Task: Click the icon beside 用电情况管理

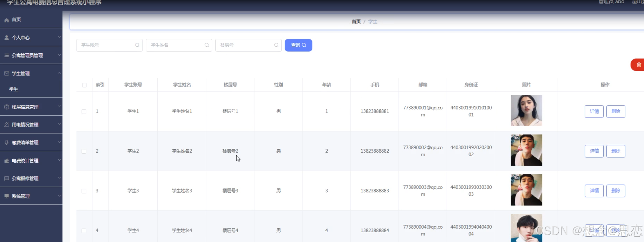Action: 7,125
